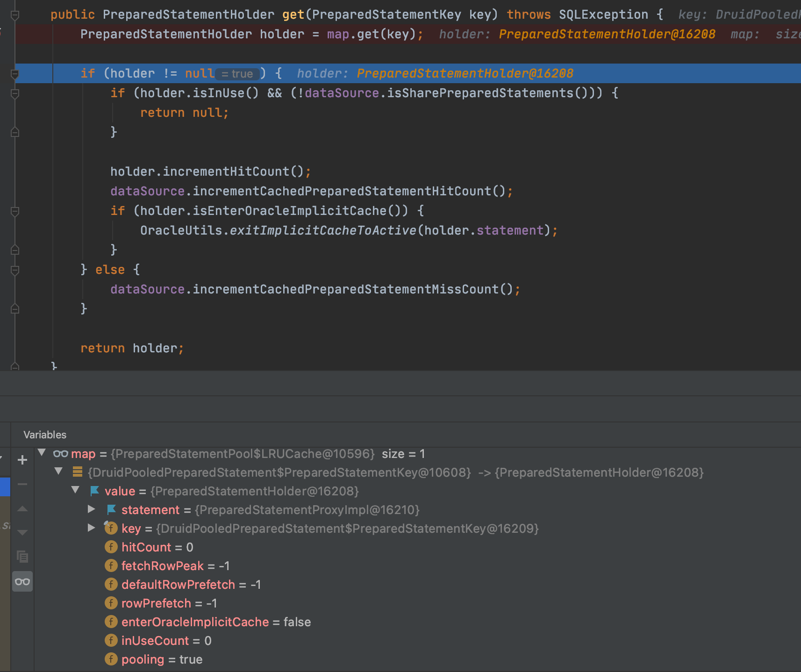Viewport: 801px width, 672px height.
Task: Click the map entry icon for PreparedStatementKey@10608
Action: pyautogui.click(x=78, y=472)
